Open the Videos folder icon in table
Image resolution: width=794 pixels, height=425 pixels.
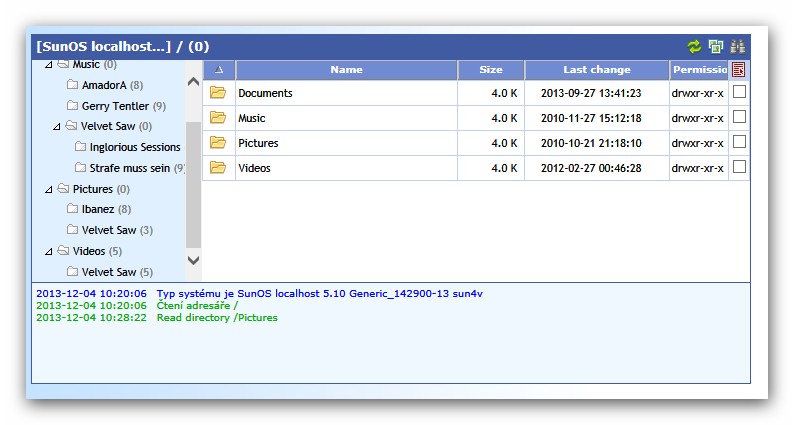click(218, 167)
